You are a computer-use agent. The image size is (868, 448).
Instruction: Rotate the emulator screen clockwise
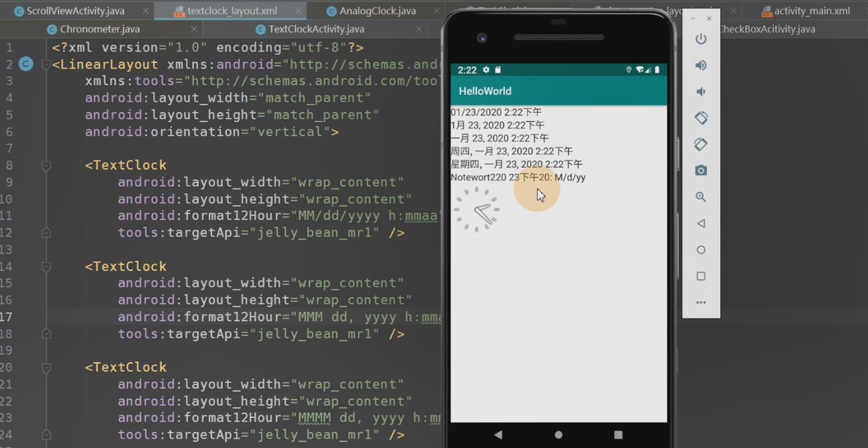click(x=701, y=144)
